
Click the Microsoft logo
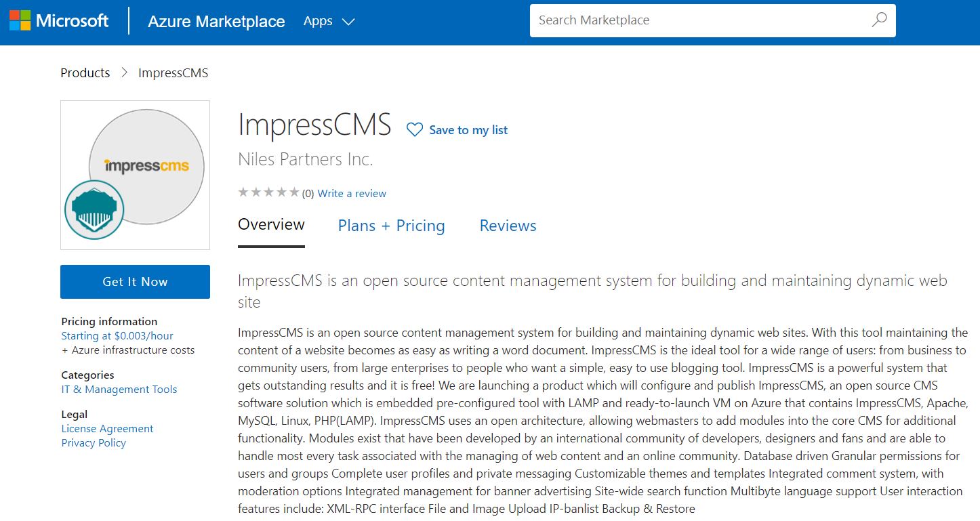[x=58, y=21]
